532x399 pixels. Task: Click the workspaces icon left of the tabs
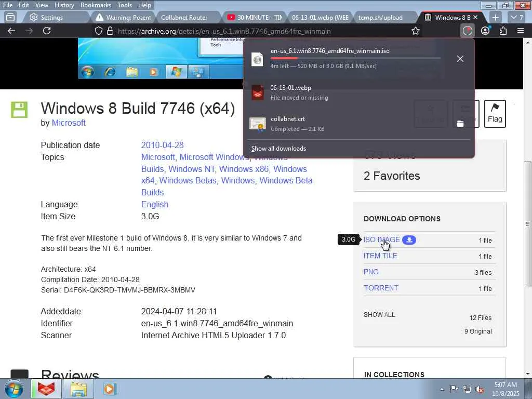(x=10, y=17)
